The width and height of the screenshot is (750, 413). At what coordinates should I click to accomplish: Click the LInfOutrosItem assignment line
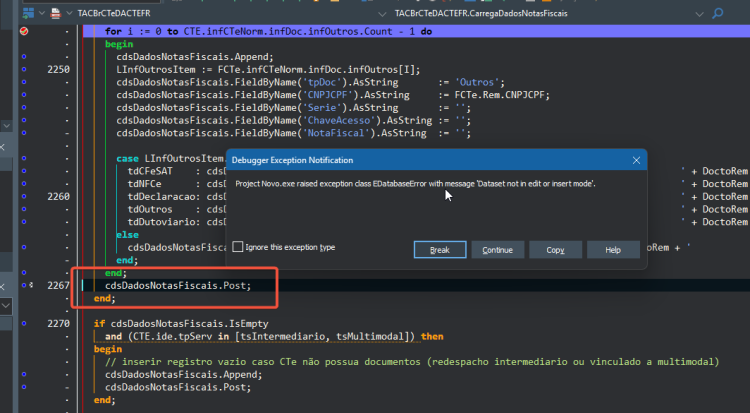tap(268, 69)
